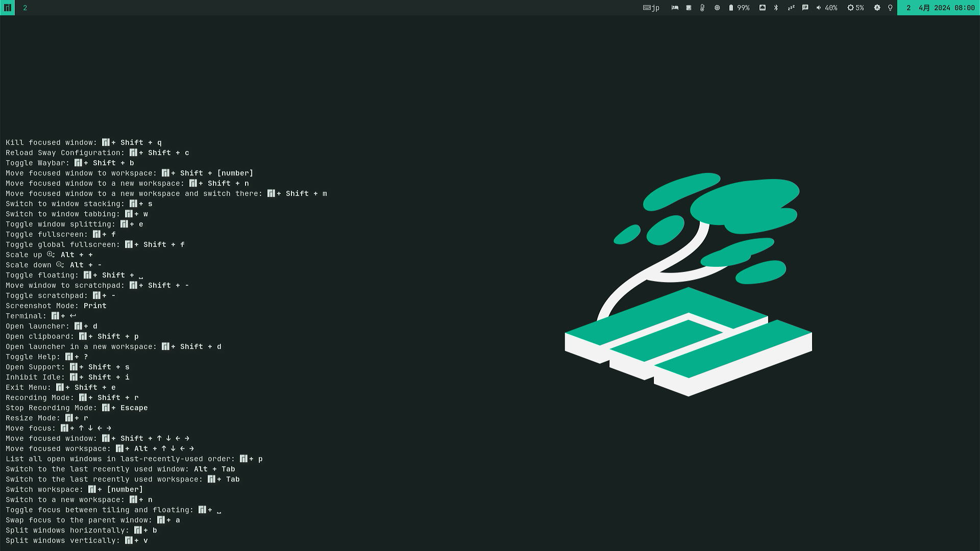
Task: Click the 'Move focus:' arrows line
Action: point(59,428)
